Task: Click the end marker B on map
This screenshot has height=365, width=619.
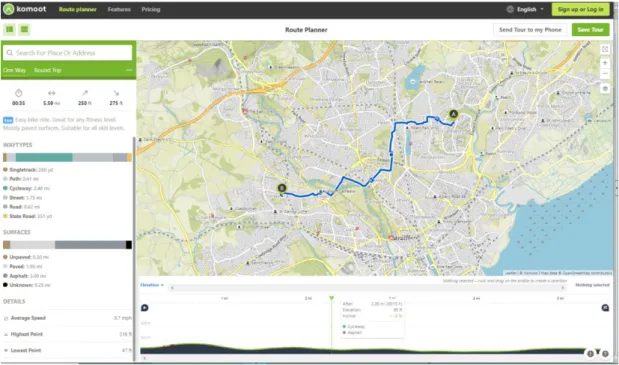Action: click(281, 188)
